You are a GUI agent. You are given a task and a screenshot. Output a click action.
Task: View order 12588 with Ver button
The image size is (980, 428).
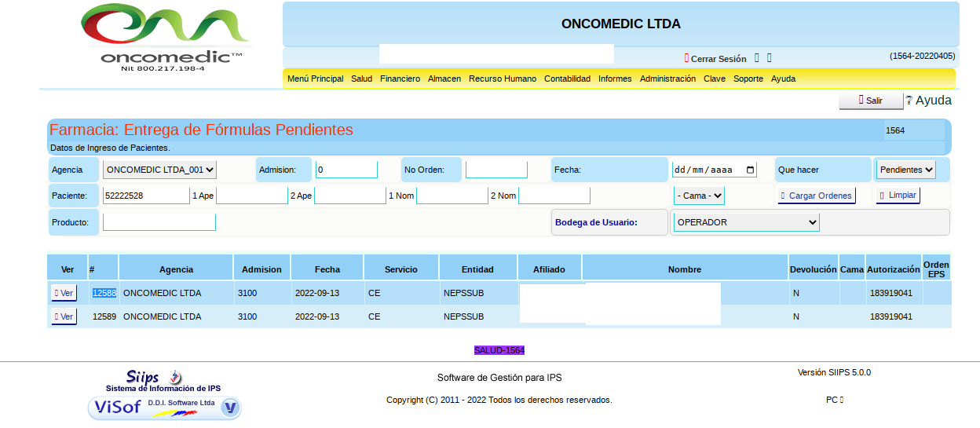pos(64,293)
